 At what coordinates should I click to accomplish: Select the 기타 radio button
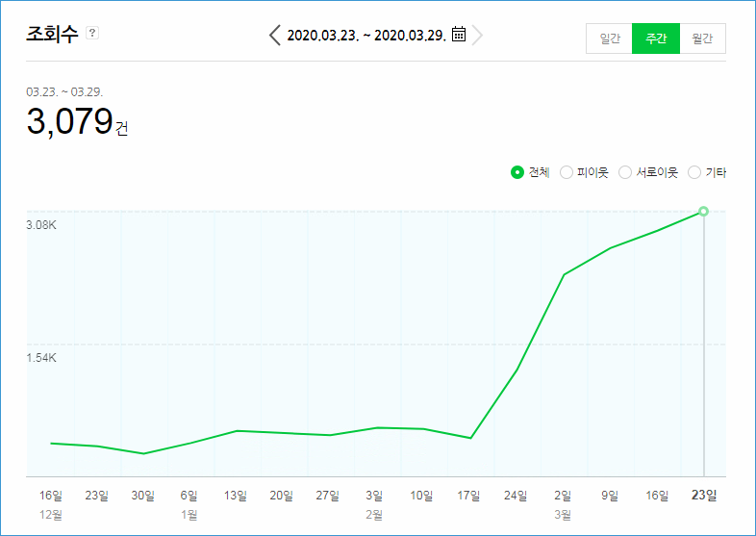pos(694,172)
